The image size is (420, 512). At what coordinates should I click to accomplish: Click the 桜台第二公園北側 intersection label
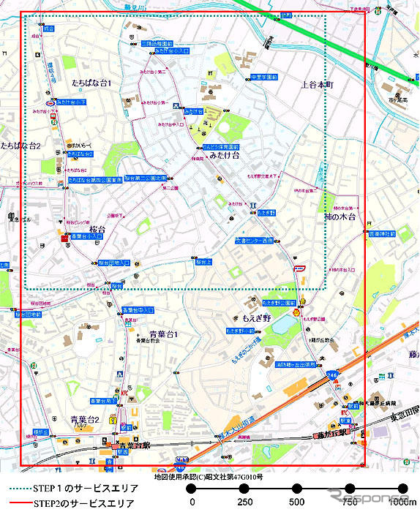[x=146, y=178]
